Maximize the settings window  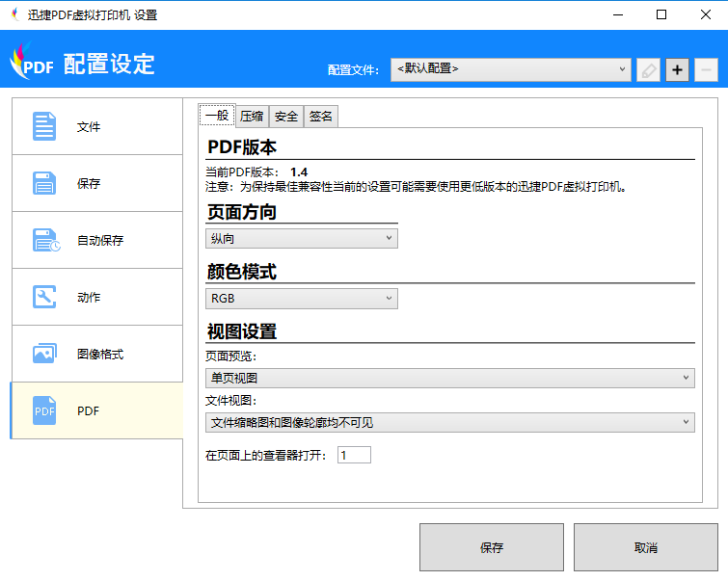tap(661, 14)
